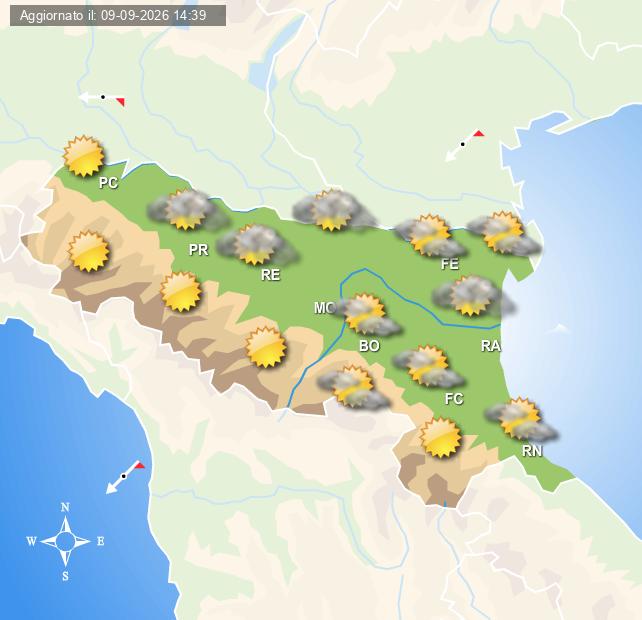Click the sunny icon southwest of RE
The image size is (642, 620).
click(x=181, y=292)
